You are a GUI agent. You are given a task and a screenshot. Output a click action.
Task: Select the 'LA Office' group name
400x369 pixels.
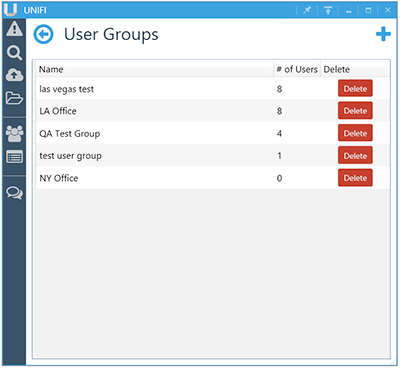pos(58,111)
